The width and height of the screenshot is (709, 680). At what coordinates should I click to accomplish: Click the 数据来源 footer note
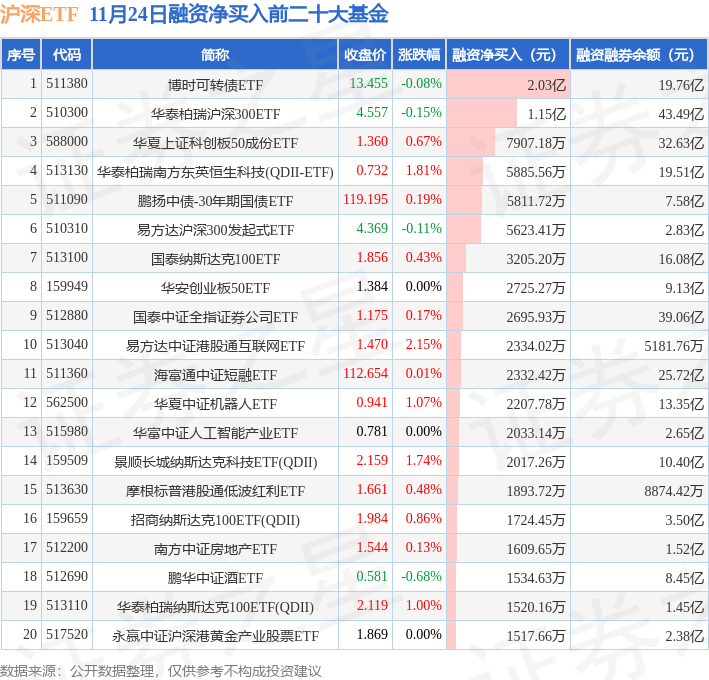pos(161,671)
